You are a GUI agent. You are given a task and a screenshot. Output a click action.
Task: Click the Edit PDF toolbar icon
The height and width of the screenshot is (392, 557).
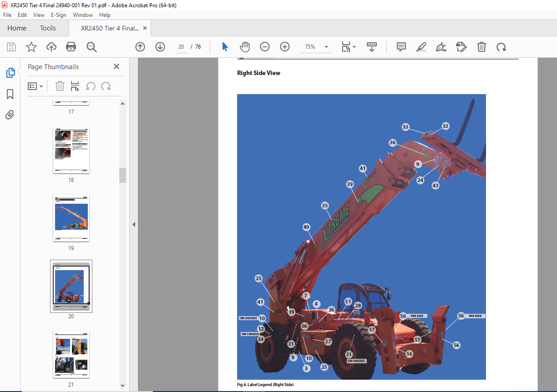pyautogui.click(x=461, y=47)
